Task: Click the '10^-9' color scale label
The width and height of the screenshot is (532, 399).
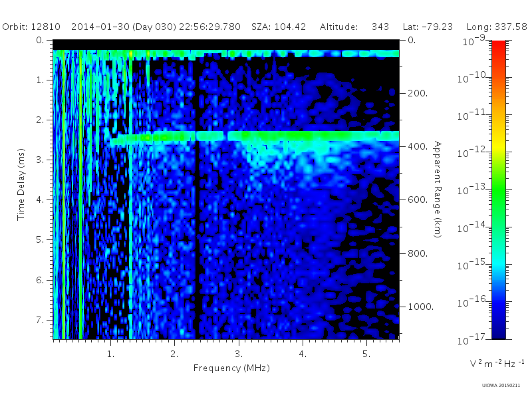Action: pyautogui.click(x=474, y=41)
